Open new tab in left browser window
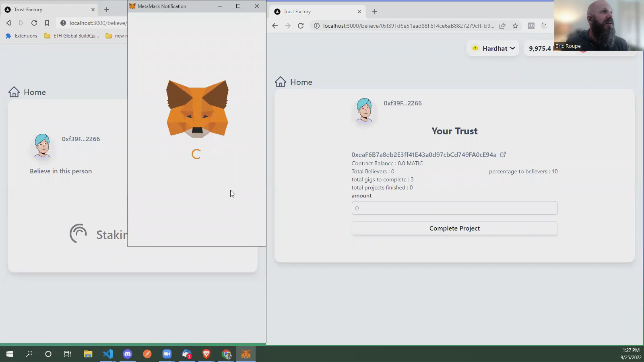The width and height of the screenshot is (644, 362). pyautogui.click(x=107, y=10)
